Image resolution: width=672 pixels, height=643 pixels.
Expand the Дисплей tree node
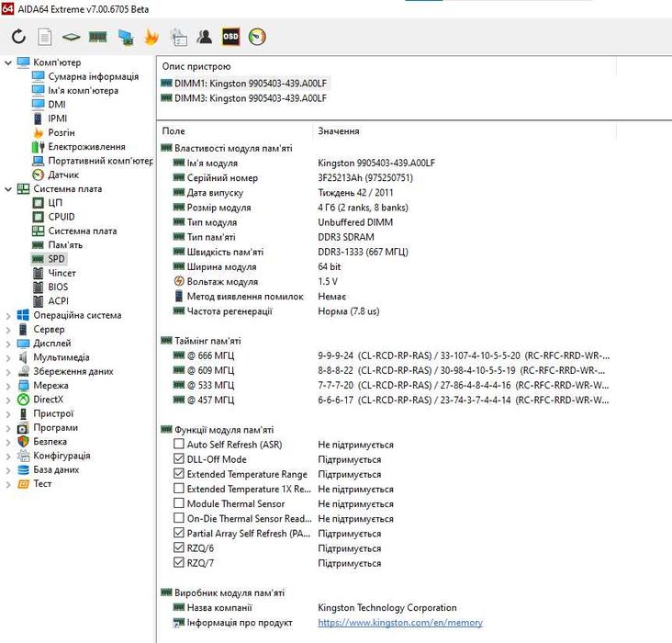pyautogui.click(x=8, y=344)
